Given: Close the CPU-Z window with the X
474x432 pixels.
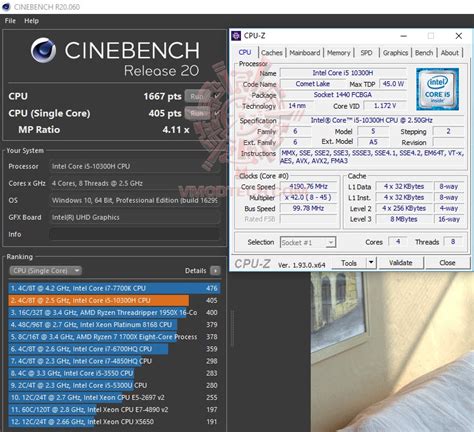Looking at the screenshot, I should [x=459, y=36].
